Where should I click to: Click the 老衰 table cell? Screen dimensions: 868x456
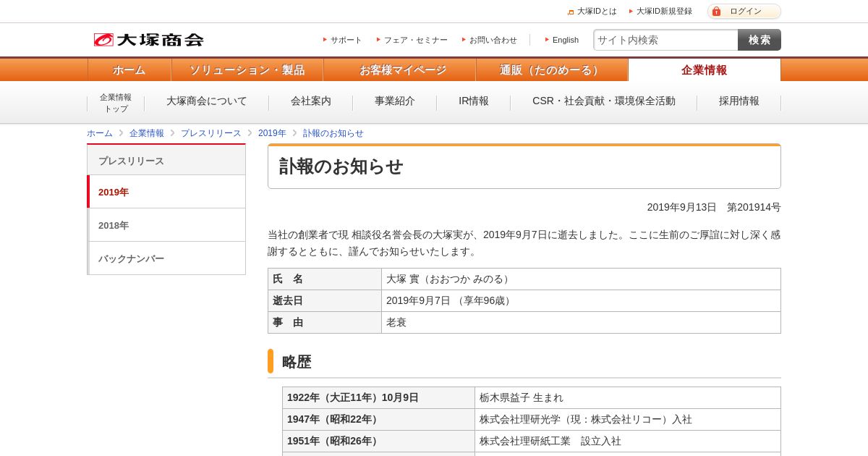point(581,323)
